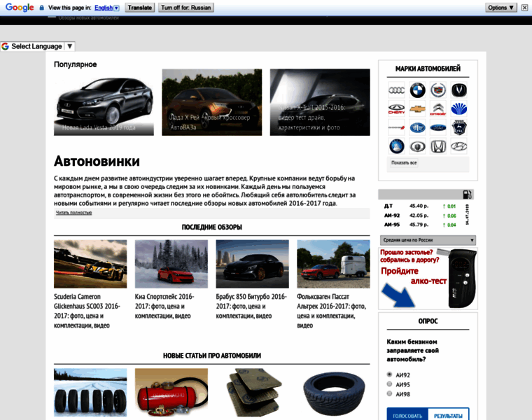Image resolution: width=532 pixels, height=420 pixels.
Task: Click the НОВЫЕ СТАТЬИ ПРО АВТОМОБИЛИ title
Action: (x=211, y=356)
